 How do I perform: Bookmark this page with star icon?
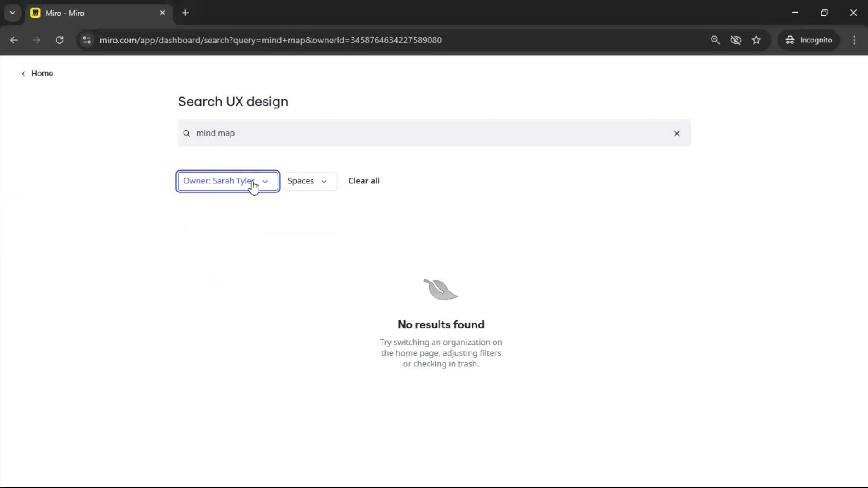click(x=756, y=40)
